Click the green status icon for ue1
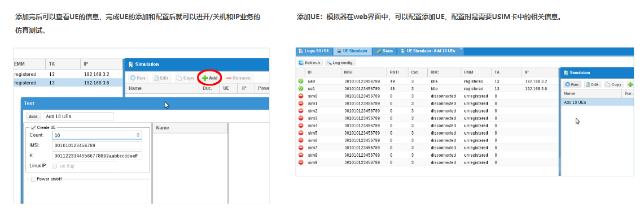Viewport: 644px width, 224px height. (301, 89)
